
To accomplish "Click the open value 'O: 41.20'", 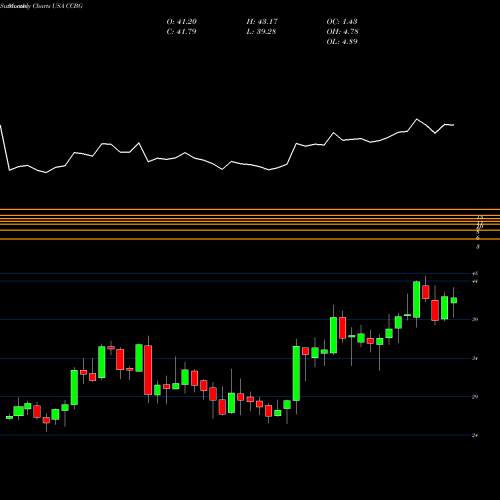I will click(x=182, y=22).
